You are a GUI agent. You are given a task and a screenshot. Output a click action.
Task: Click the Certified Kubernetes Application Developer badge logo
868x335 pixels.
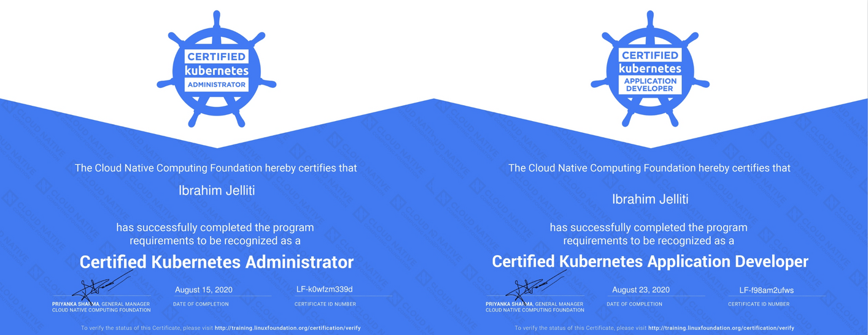pos(650,69)
